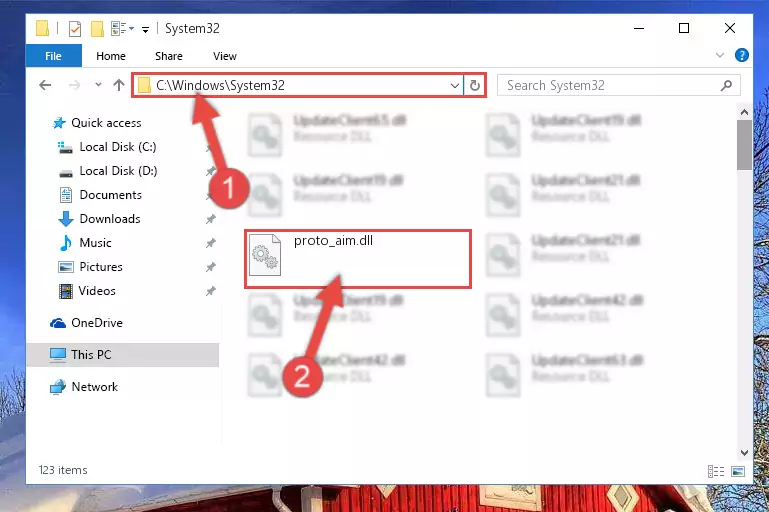Close the System32 window
This screenshot has height=512, width=769.
click(730, 28)
